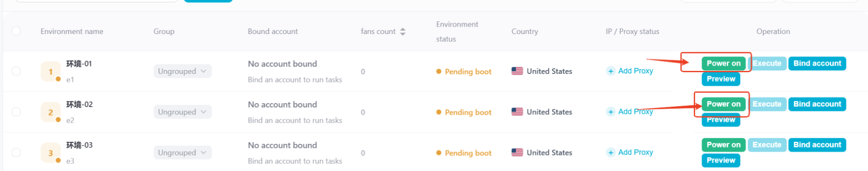Click the United States flag in row 环境-01
This screenshot has height=171, width=868.
coord(517,71)
